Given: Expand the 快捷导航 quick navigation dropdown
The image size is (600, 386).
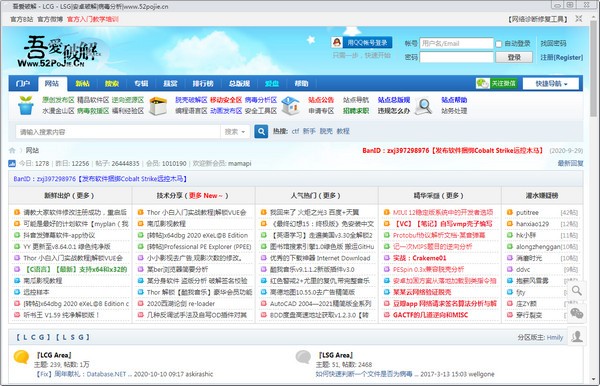Looking at the screenshot, I should click(x=551, y=84).
